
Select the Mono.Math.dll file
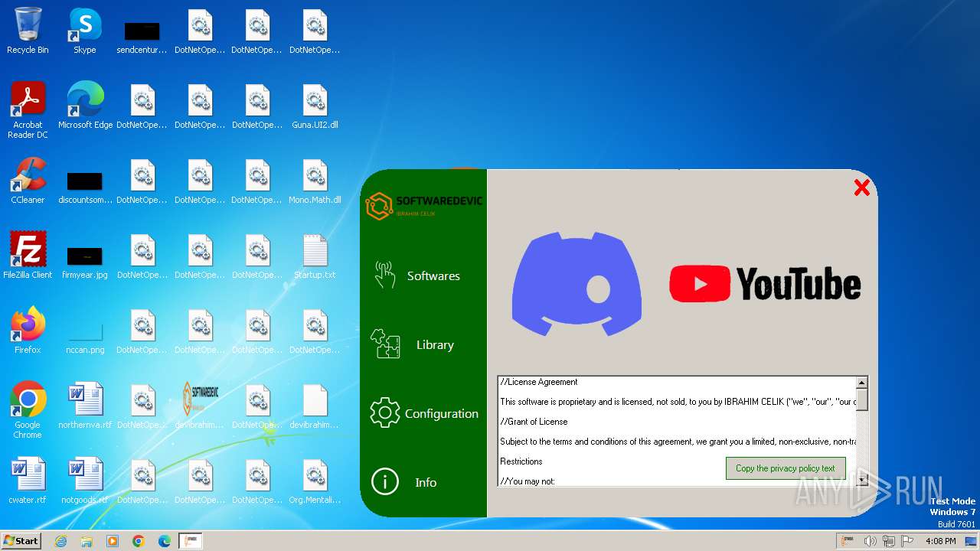coord(315,181)
